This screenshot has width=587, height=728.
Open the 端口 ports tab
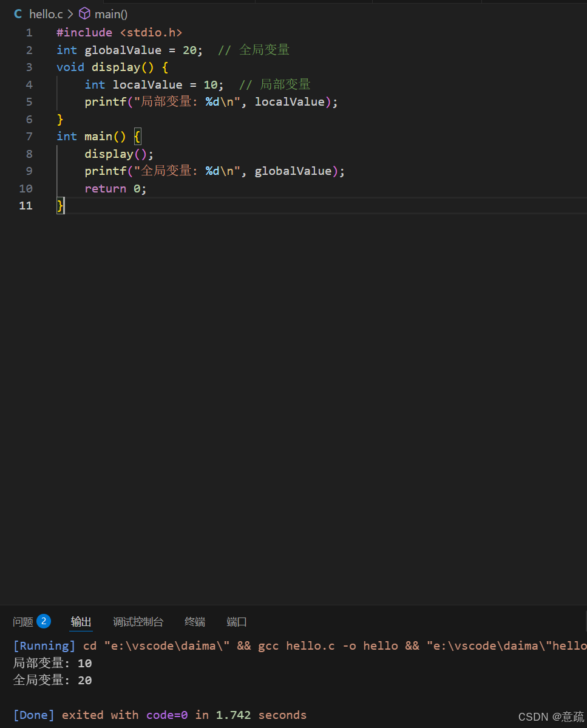(237, 621)
